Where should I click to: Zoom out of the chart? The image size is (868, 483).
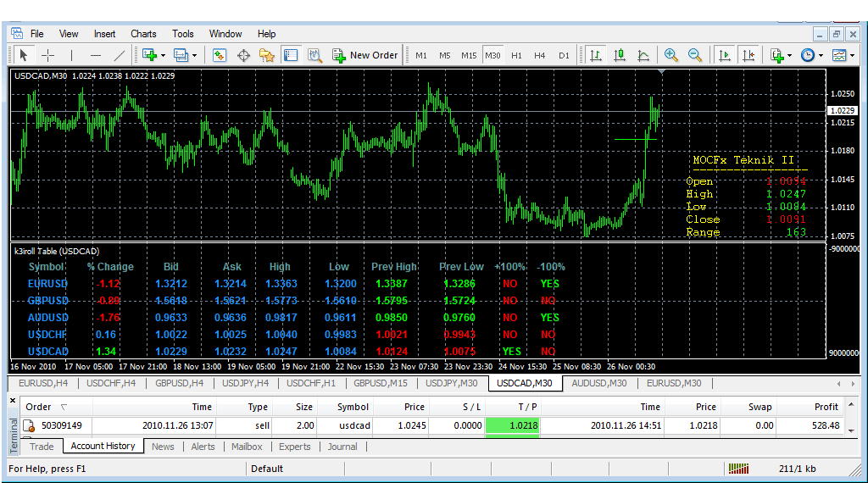pos(695,55)
